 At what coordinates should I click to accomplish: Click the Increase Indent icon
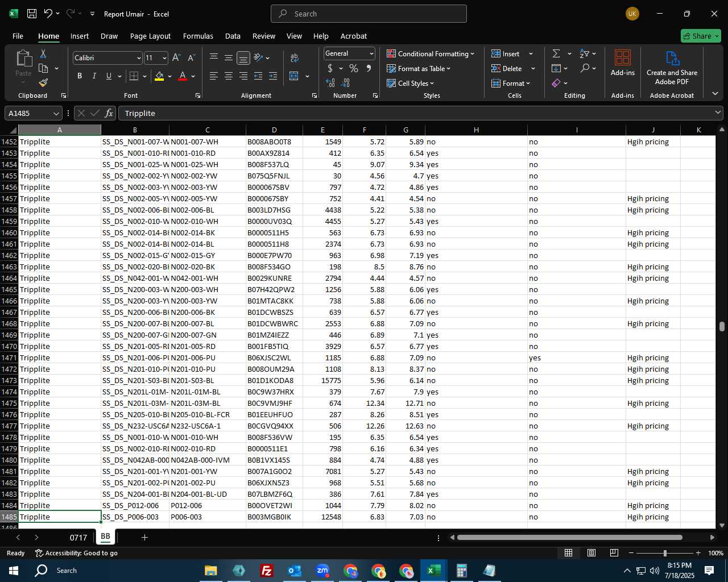(273, 76)
